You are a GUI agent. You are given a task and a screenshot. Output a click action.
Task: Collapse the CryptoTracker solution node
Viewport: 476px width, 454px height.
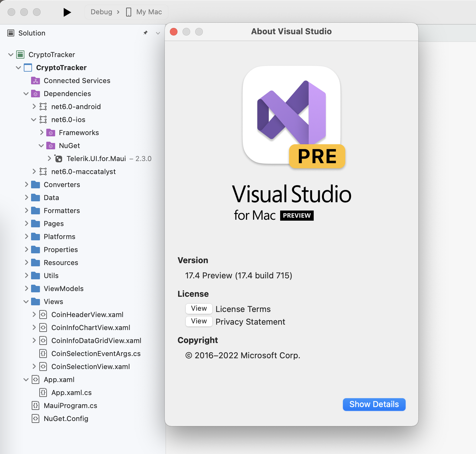coord(11,55)
